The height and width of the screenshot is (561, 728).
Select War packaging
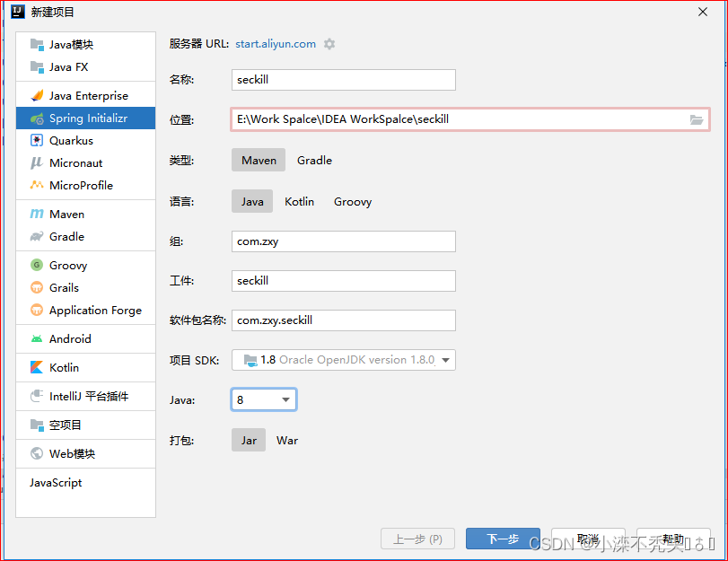[287, 440]
